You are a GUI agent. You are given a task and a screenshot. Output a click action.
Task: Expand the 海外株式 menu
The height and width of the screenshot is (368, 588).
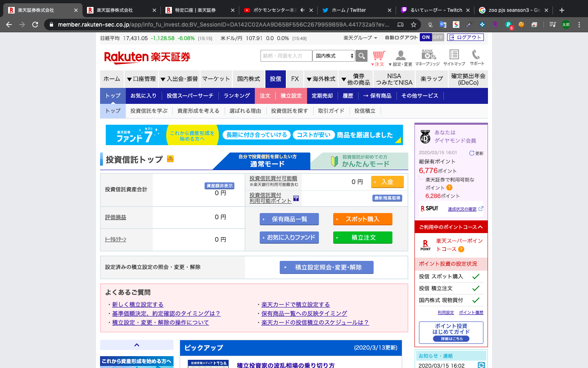pyautogui.click(x=321, y=79)
